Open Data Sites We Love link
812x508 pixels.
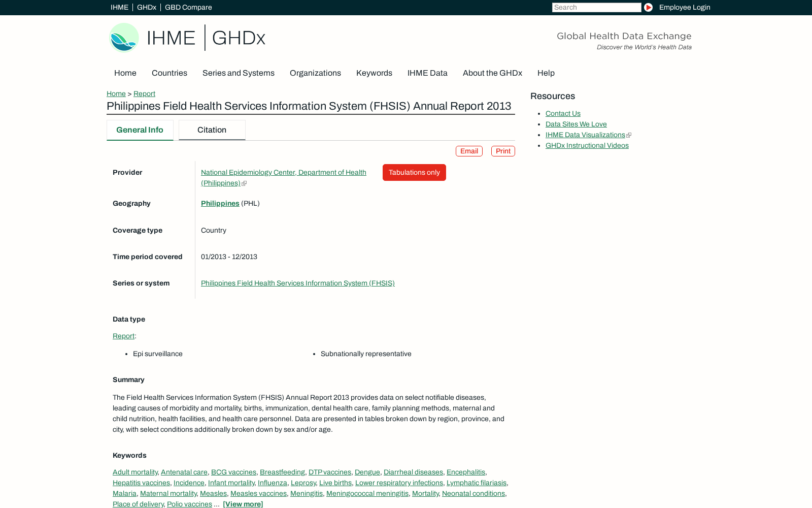click(576, 124)
